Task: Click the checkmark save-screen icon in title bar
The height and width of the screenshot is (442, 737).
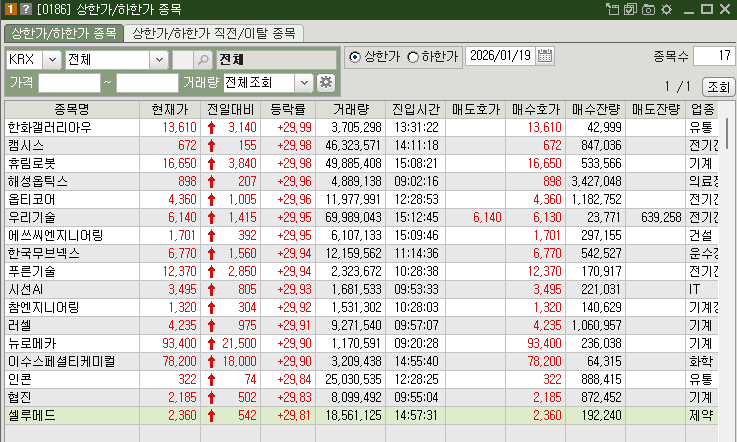Action: pos(630,9)
